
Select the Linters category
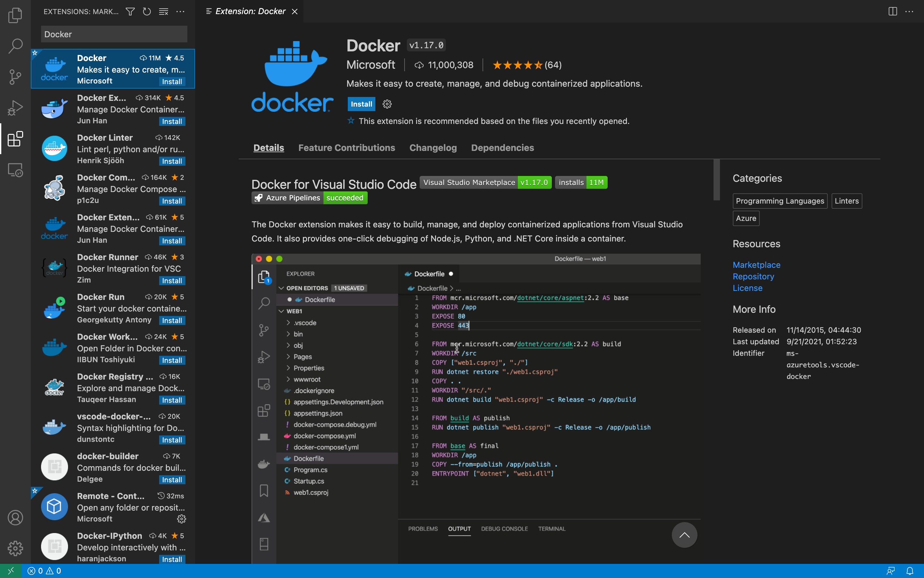(x=846, y=201)
